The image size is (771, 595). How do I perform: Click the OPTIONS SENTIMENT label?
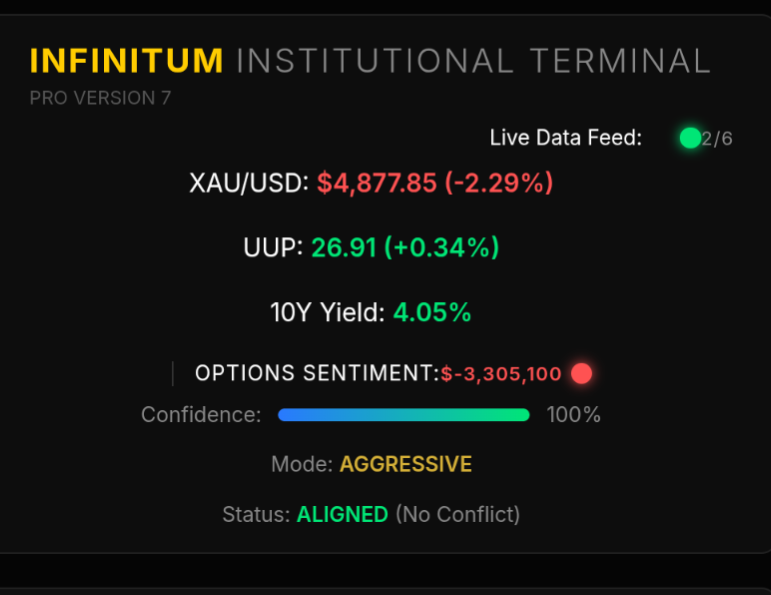[x=316, y=374]
